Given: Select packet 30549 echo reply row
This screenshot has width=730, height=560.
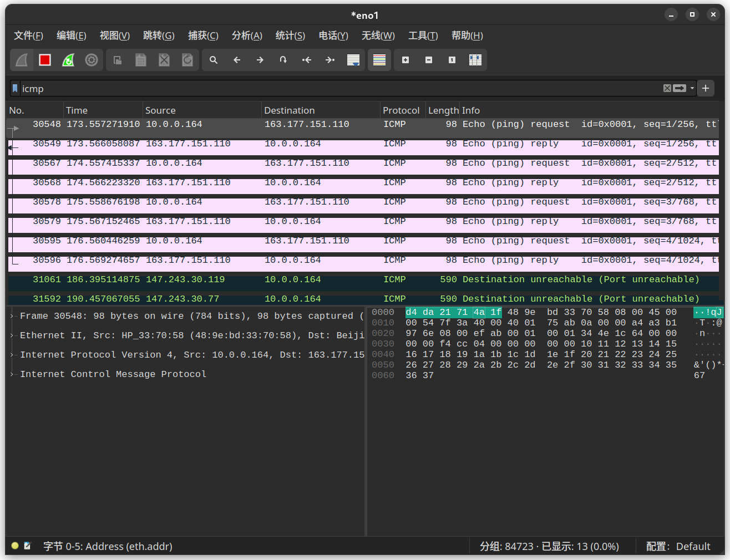Looking at the screenshot, I should 363,147.
